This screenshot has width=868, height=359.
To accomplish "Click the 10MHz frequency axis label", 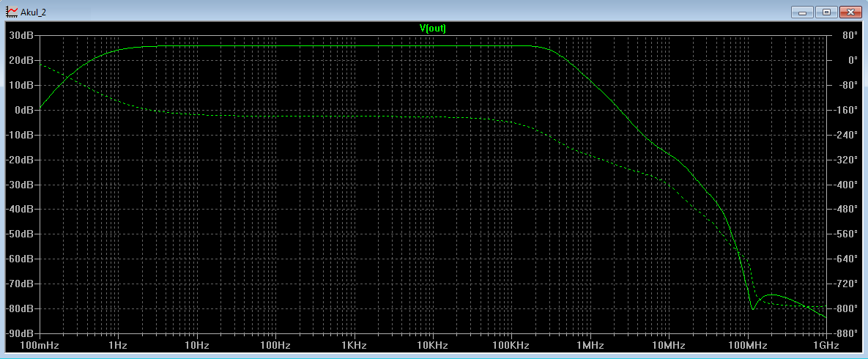I will (669, 345).
